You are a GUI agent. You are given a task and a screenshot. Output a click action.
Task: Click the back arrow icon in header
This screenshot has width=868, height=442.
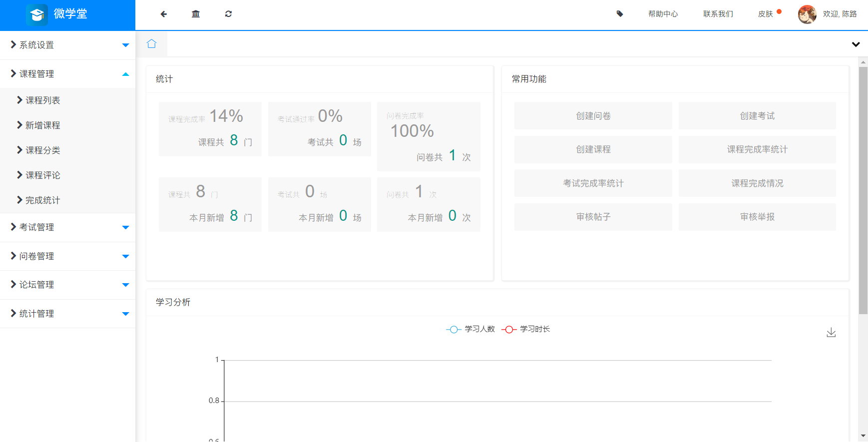click(164, 14)
